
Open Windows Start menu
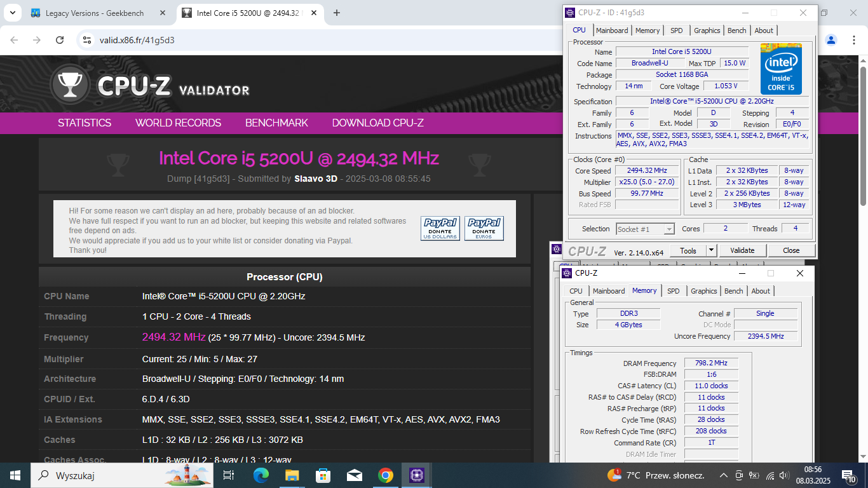[15, 475]
